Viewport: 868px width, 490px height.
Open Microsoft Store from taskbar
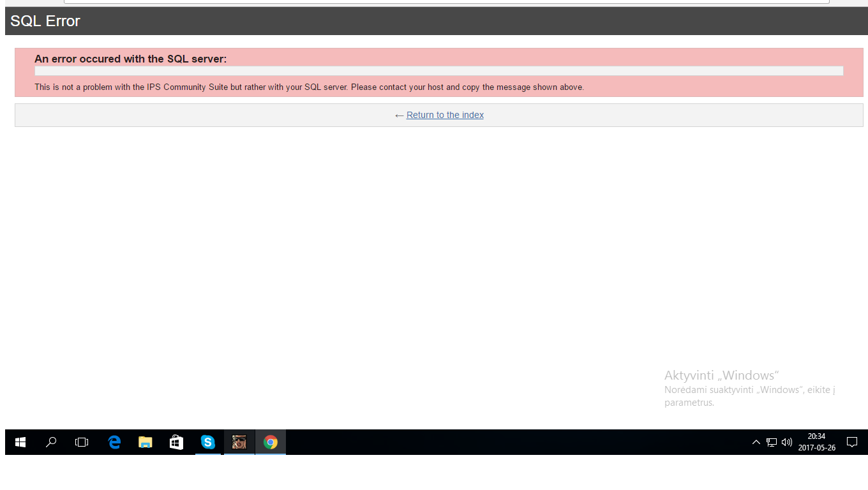(x=176, y=442)
